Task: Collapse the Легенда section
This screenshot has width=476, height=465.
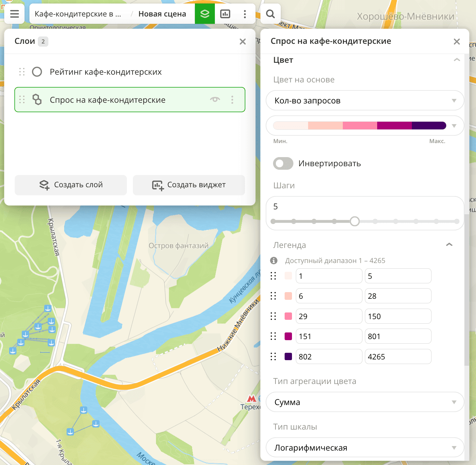Action: 449,245
